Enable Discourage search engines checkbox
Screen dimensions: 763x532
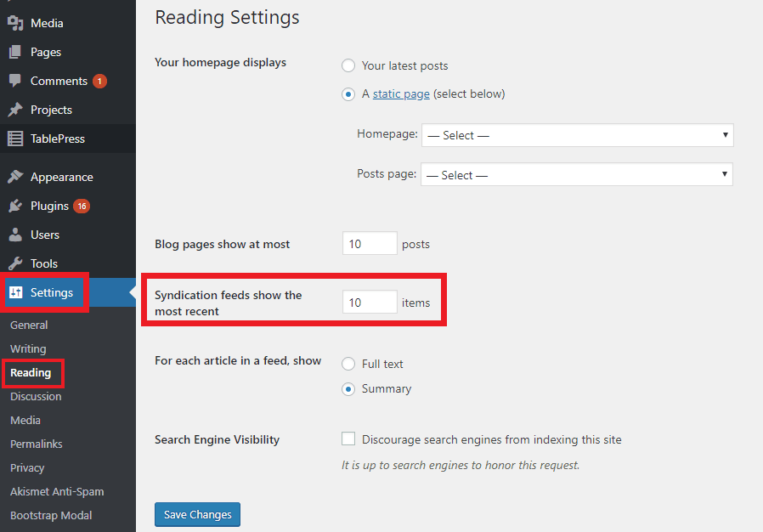(348, 439)
